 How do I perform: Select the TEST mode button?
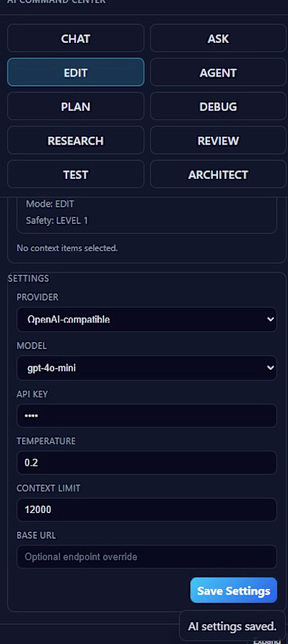(x=76, y=174)
